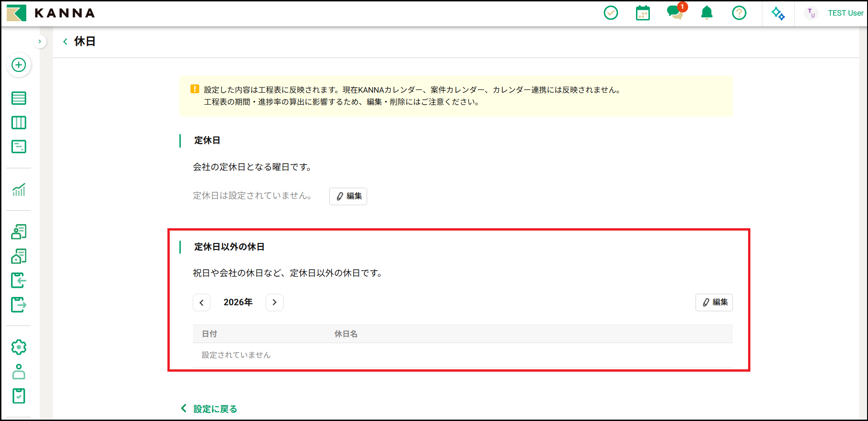Open the user profile sidebar icon

click(x=18, y=372)
